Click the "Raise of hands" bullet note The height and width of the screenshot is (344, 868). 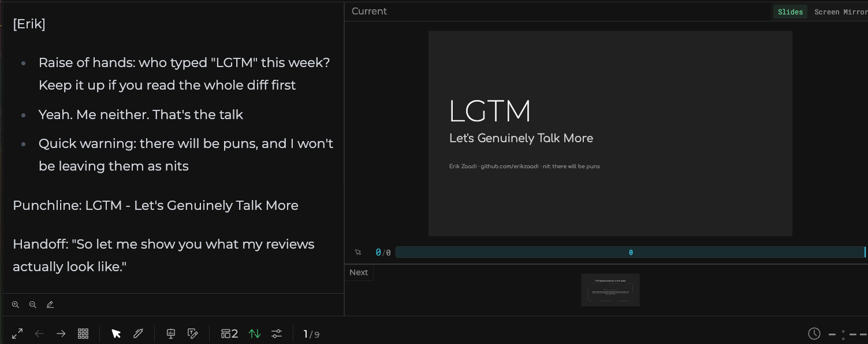click(184, 73)
